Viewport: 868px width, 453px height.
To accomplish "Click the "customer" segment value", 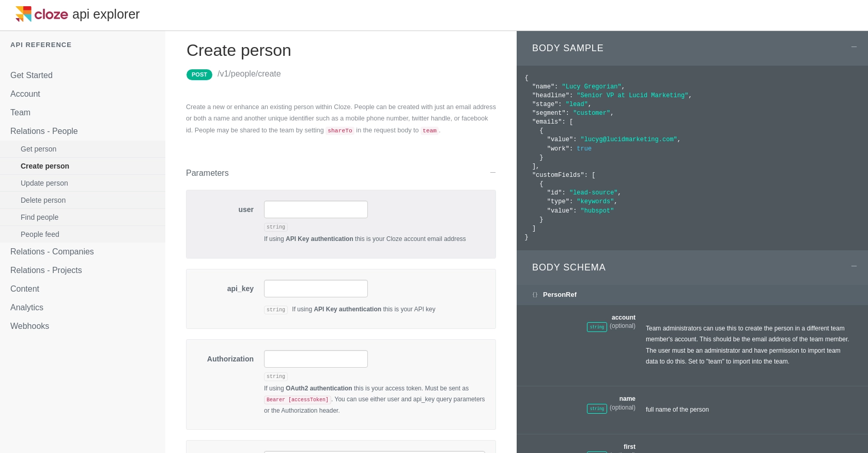I will 592,113.
